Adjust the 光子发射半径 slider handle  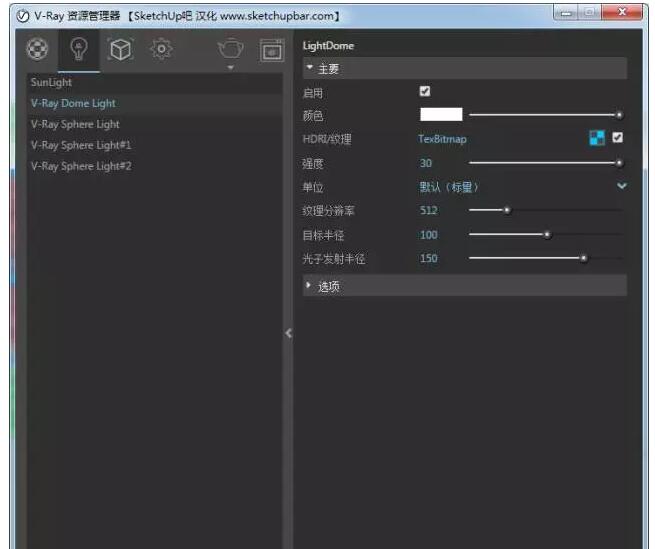tap(584, 259)
